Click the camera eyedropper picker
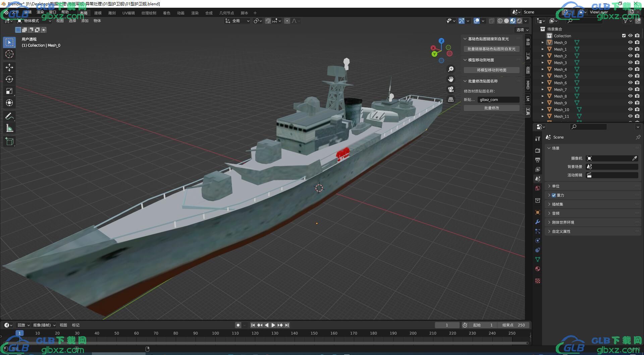 [x=635, y=158]
